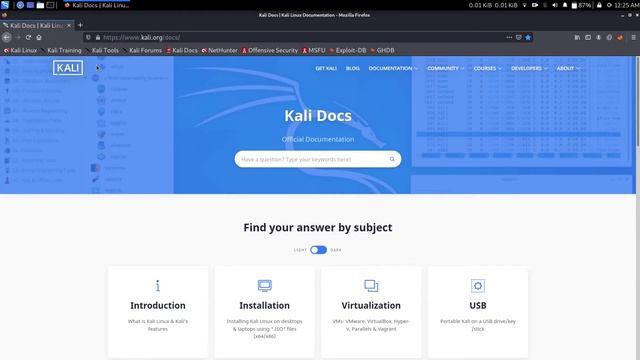Screen dimensions: 640x360
Task: Toggle the light/dark theme switch
Action: (x=318, y=250)
